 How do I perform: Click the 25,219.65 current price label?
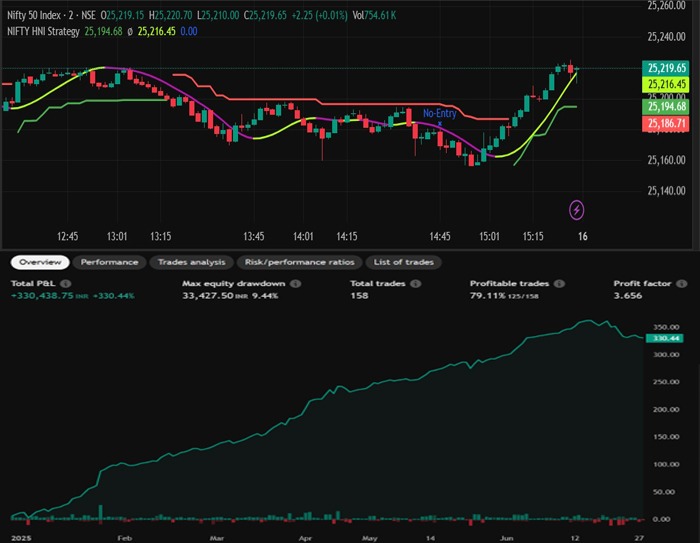click(x=666, y=68)
